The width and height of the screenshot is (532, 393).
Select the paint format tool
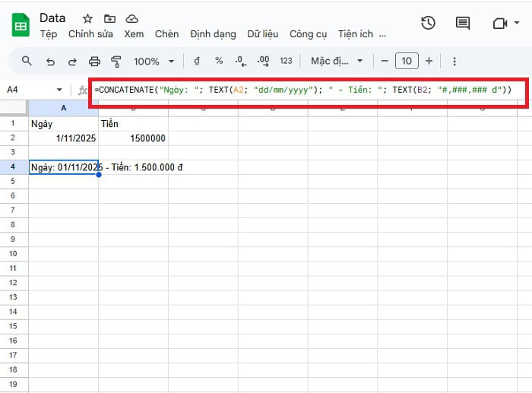pos(116,61)
